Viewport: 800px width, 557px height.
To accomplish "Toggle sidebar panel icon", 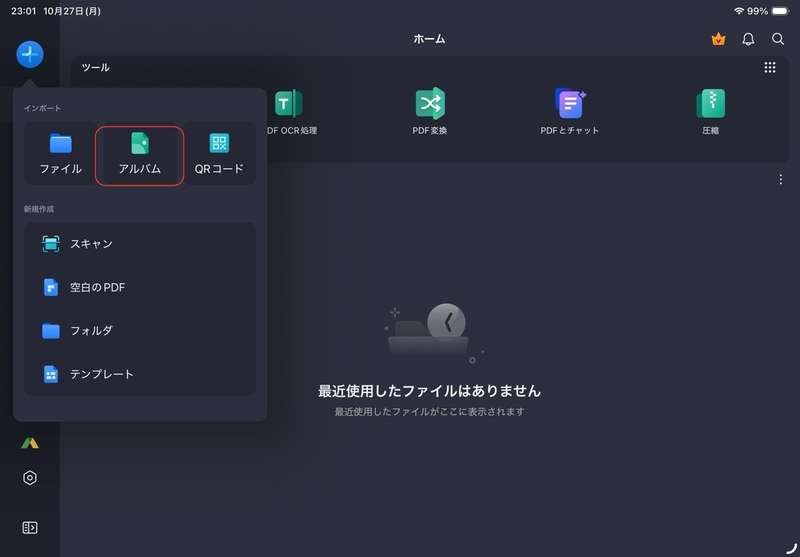I will 30,527.
